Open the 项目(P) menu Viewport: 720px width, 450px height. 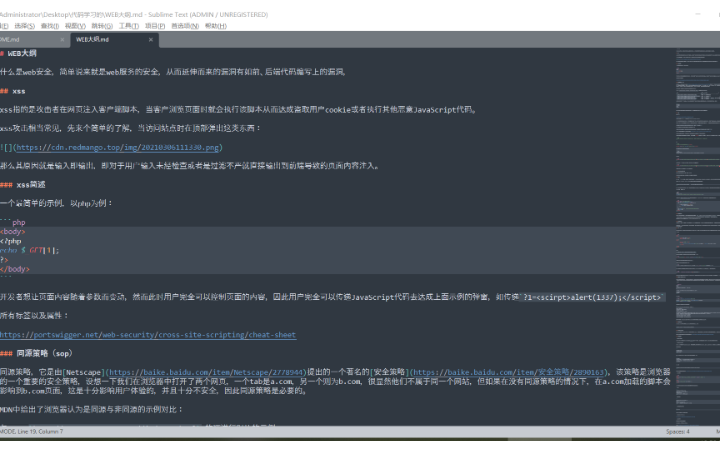(x=155, y=26)
